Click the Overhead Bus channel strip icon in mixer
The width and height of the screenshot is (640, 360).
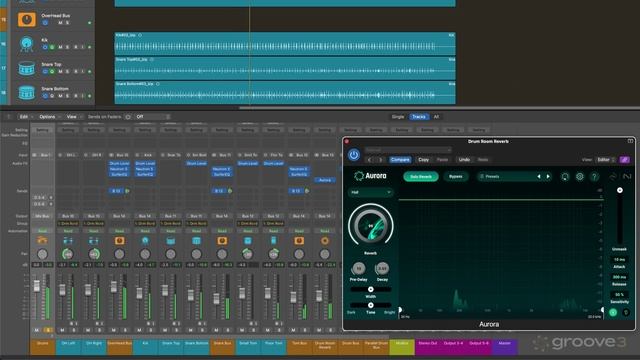pyautogui.click(x=119, y=240)
